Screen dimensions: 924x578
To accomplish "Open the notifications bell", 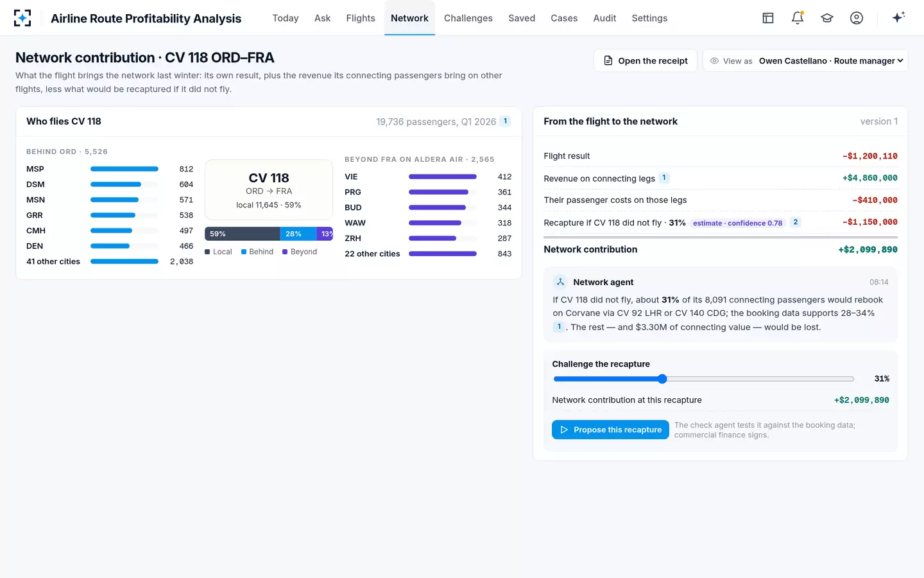I will pos(798,18).
